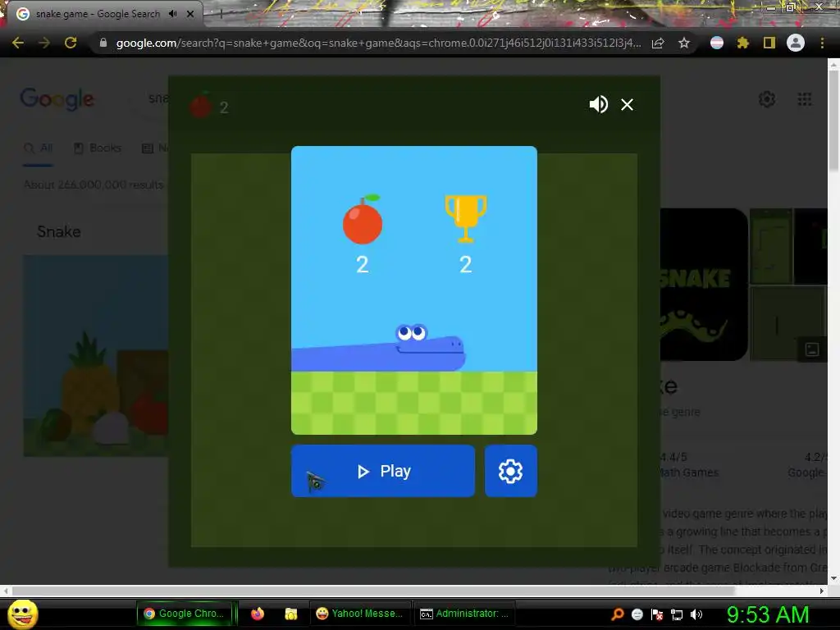Click the striped extension icon in toolbar
Image resolution: width=840 pixels, height=630 pixels.
point(716,43)
